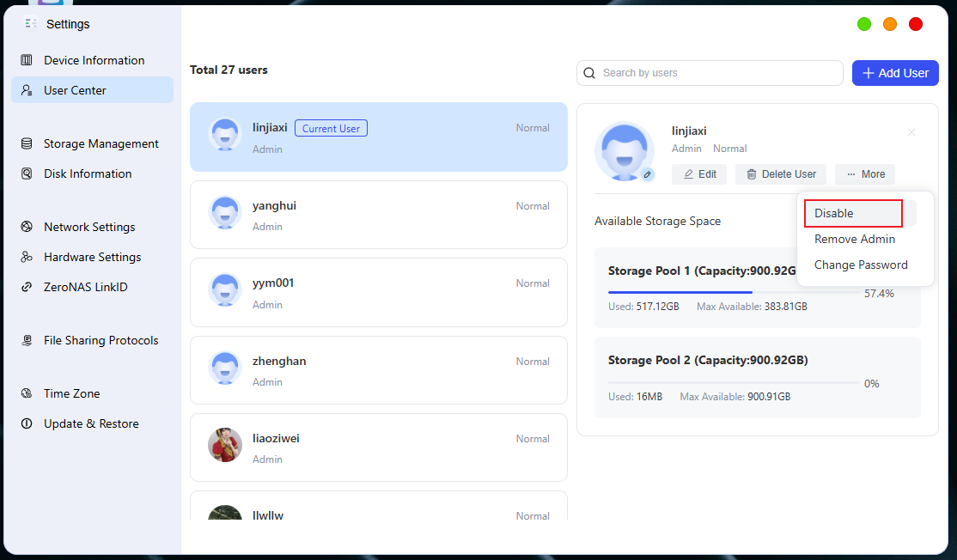
Task: Click the Storage Management disk stack icon
Action: tap(27, 143)
